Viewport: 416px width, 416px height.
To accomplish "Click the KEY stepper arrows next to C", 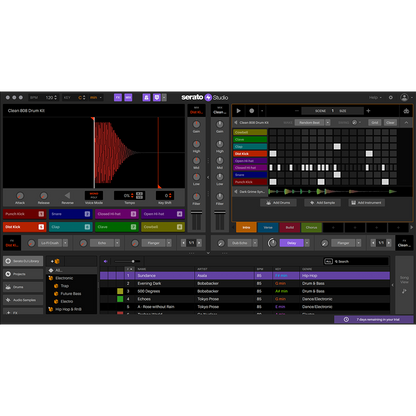I will 84,98.
